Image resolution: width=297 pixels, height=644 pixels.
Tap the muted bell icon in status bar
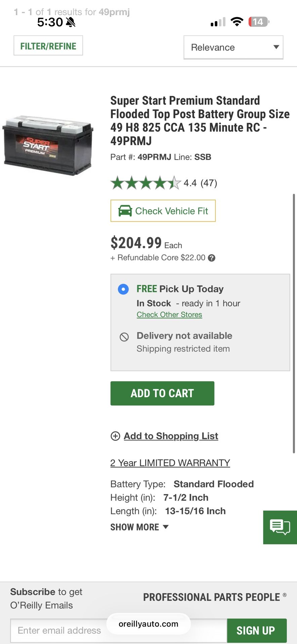(x=71, y=22)
